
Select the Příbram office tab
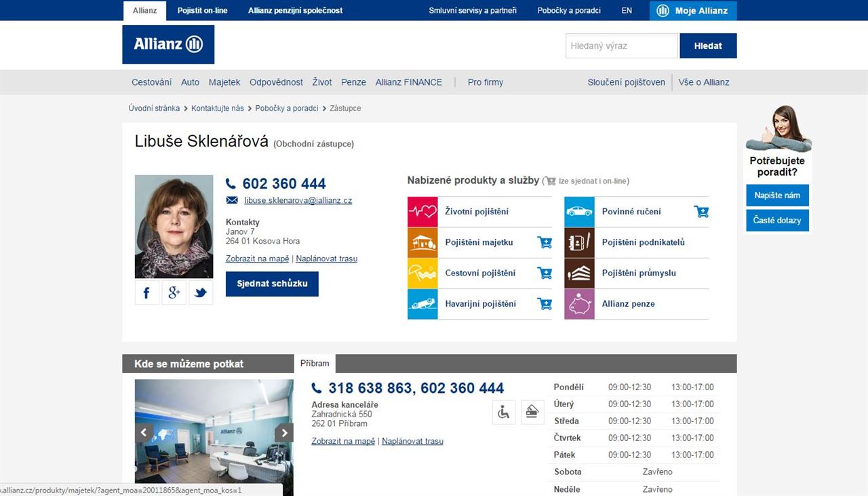point(315,364)
